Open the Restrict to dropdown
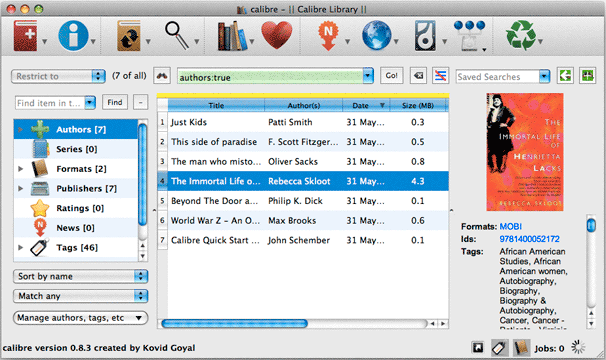606x360 pixels. [x=58, y=76]
